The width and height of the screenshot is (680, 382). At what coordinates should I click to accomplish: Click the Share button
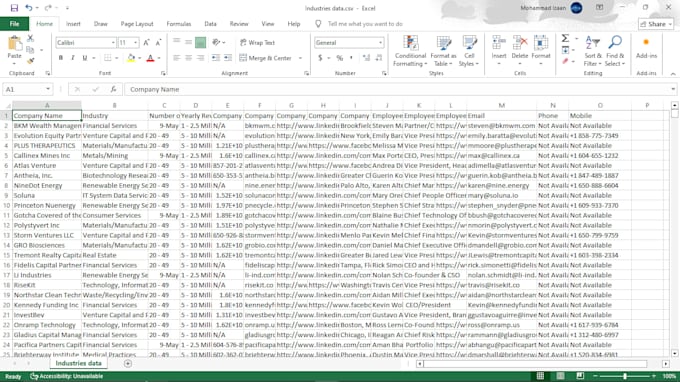tap(656, 24)
